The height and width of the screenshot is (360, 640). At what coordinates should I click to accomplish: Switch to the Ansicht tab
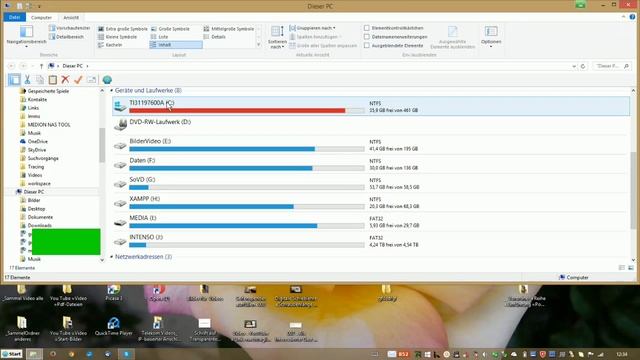[x=71, y=18]
